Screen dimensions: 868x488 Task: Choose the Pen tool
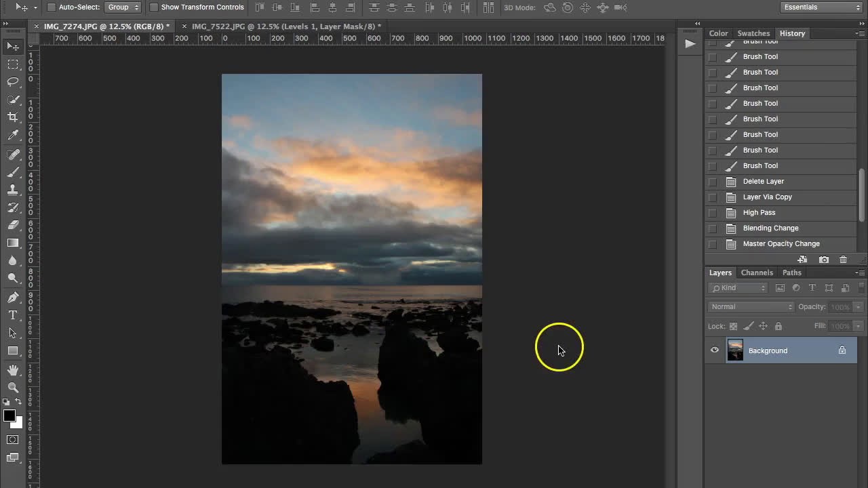[14, 297]
